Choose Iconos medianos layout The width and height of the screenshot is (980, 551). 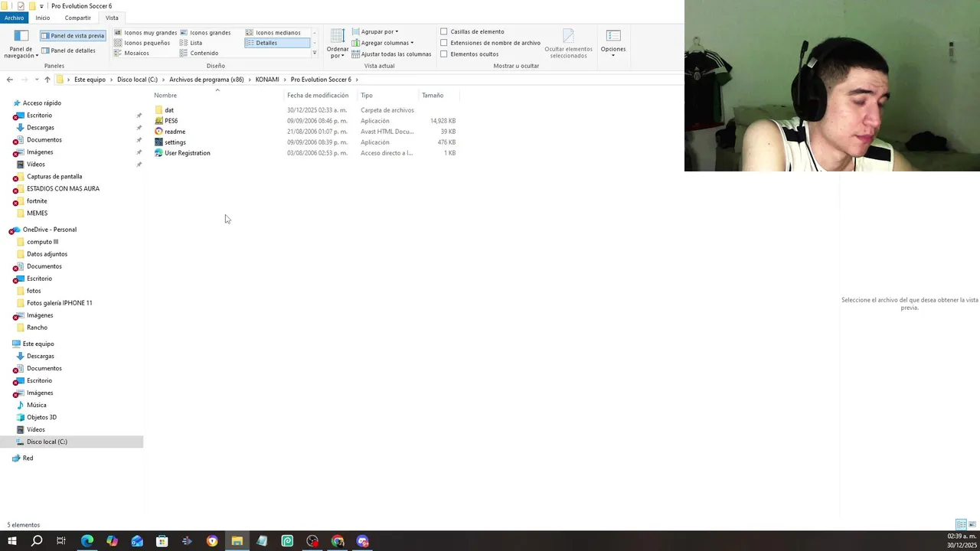pos(273,33)
